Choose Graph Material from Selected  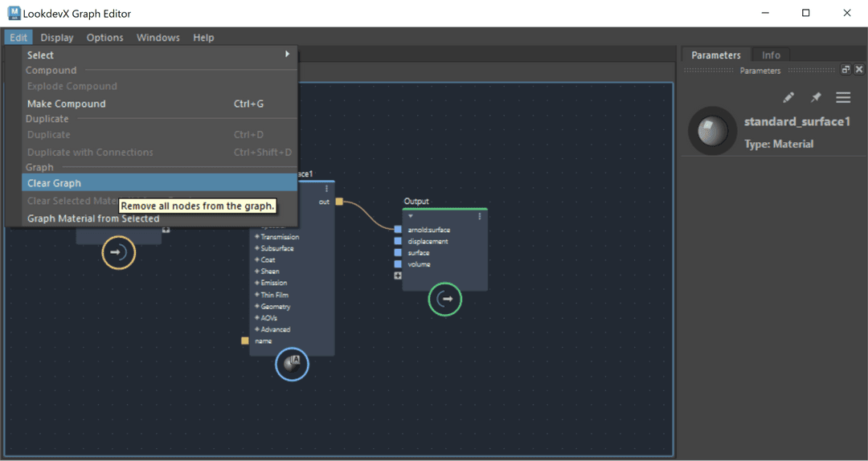click(159, 218)
